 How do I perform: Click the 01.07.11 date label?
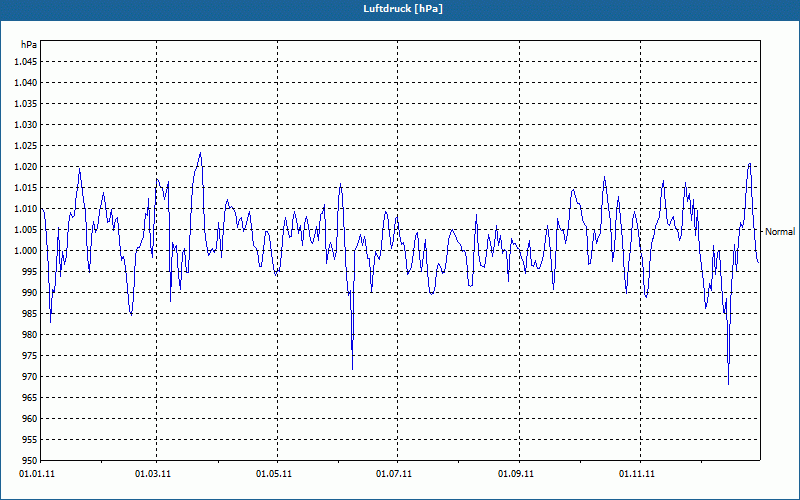coord(394,474)
